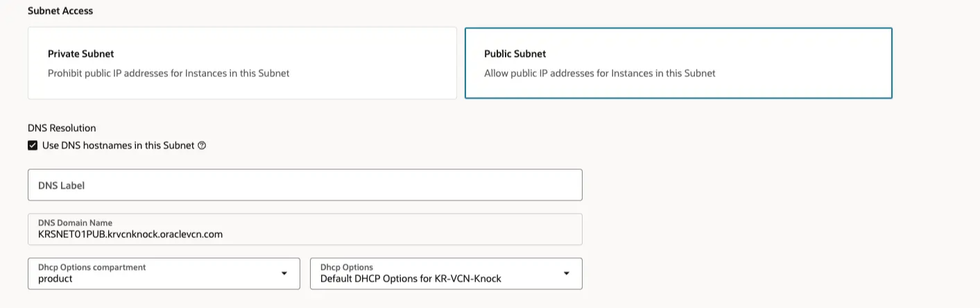Screen dimensions: 980x308
Task: Open the Dhcp Options dropdown
Action: coord(446,273)
